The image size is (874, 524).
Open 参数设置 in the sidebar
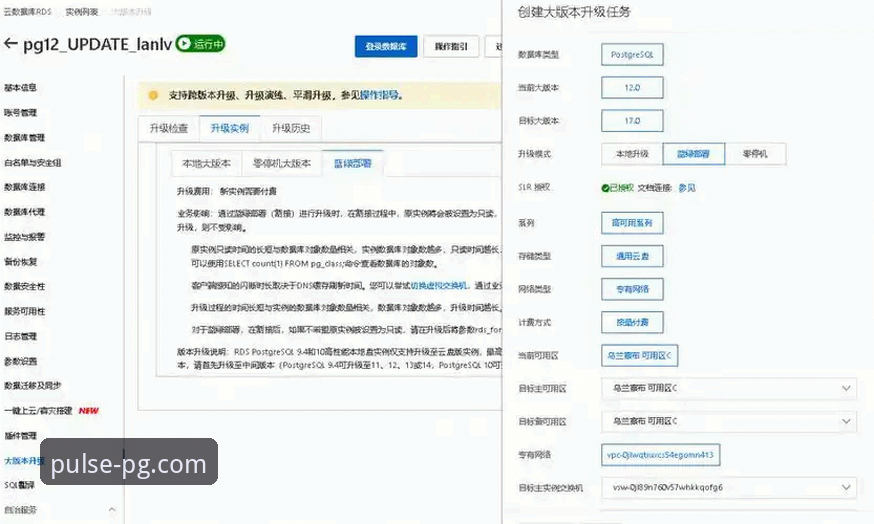click(20, 361)
